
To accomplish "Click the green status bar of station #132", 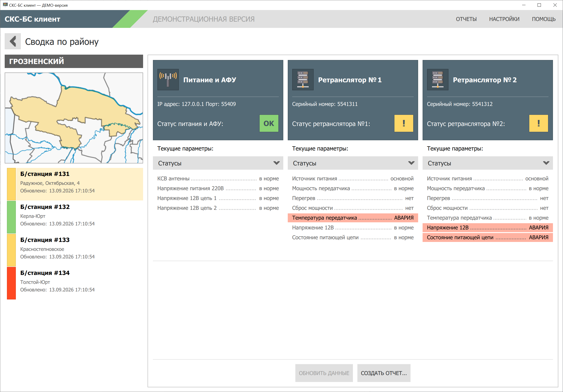I will click(11, 217).
